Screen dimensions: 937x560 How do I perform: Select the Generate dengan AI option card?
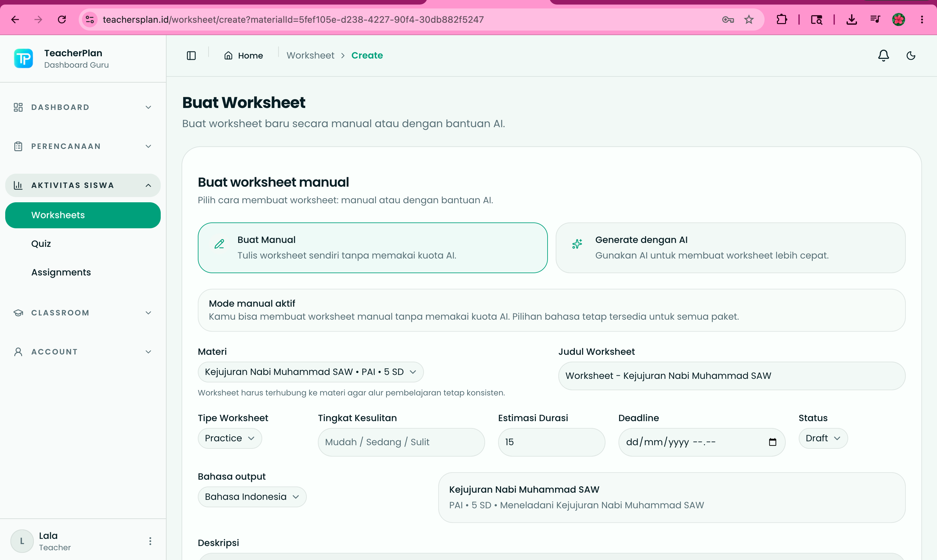point(730,247)
